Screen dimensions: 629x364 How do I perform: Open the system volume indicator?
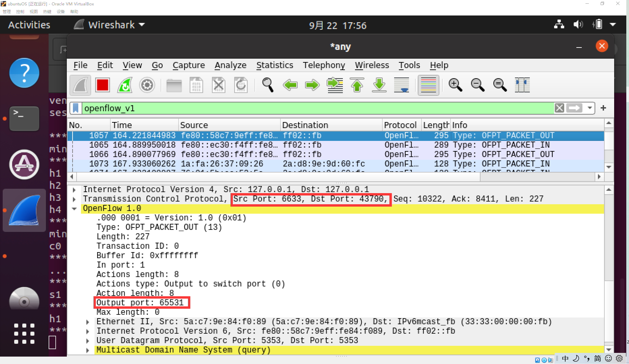point(578,25)
